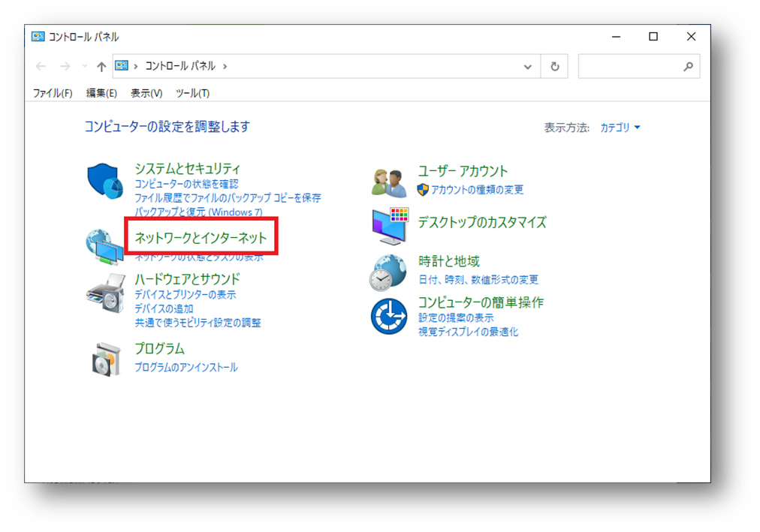Click デバイスとプリンターの表示 link

[185, 294]
